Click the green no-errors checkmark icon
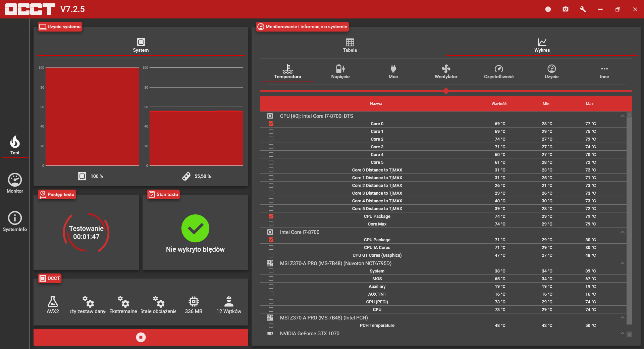644x349 pixels. [195, 229]
